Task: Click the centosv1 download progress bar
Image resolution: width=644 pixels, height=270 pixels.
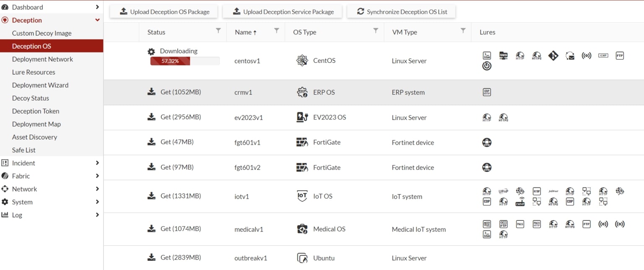Action: coord(184,61)
